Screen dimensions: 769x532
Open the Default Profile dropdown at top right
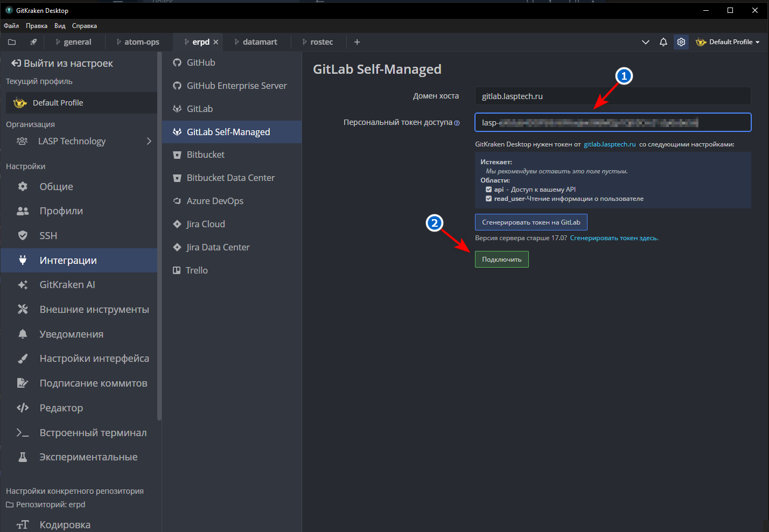728,42
